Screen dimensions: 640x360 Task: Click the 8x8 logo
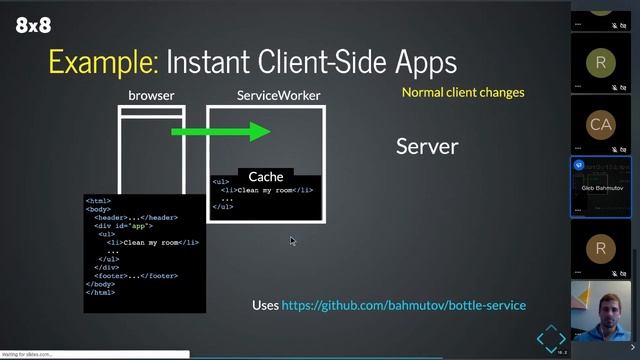click(x=33, y=25)
